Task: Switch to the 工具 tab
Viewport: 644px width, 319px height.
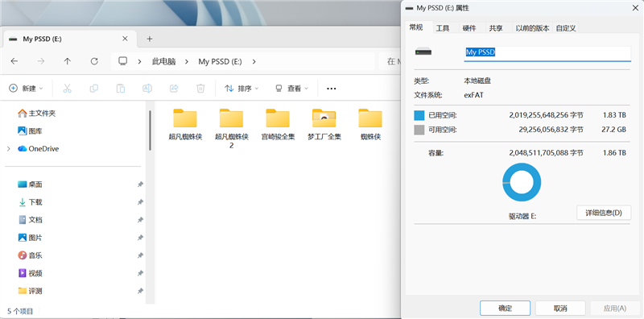Action: 442,28
